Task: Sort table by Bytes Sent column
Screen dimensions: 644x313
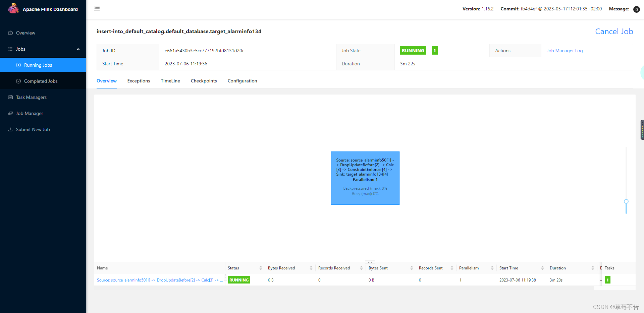Action: [x=412, y=268]
